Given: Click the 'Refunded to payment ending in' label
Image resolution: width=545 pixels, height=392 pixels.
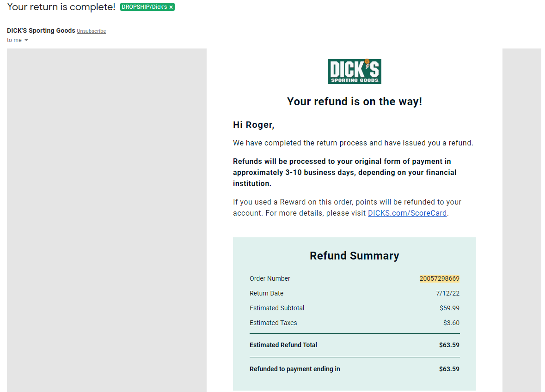Looking at the screenshot, I should [295, 369].
